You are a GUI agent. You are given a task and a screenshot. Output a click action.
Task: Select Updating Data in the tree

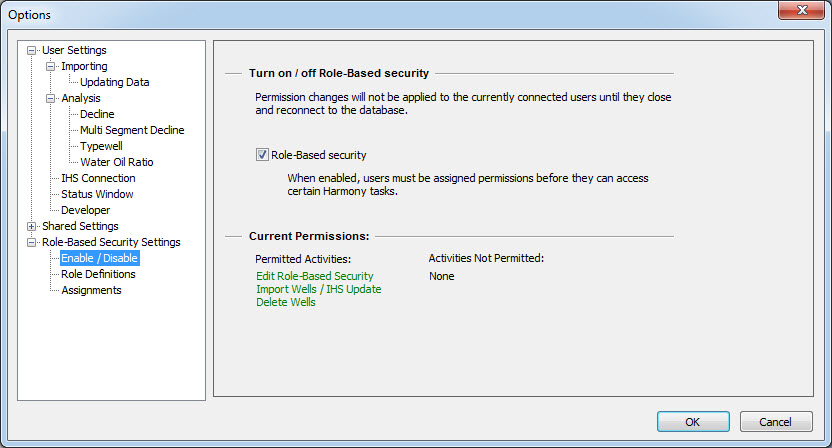[114, 82]
